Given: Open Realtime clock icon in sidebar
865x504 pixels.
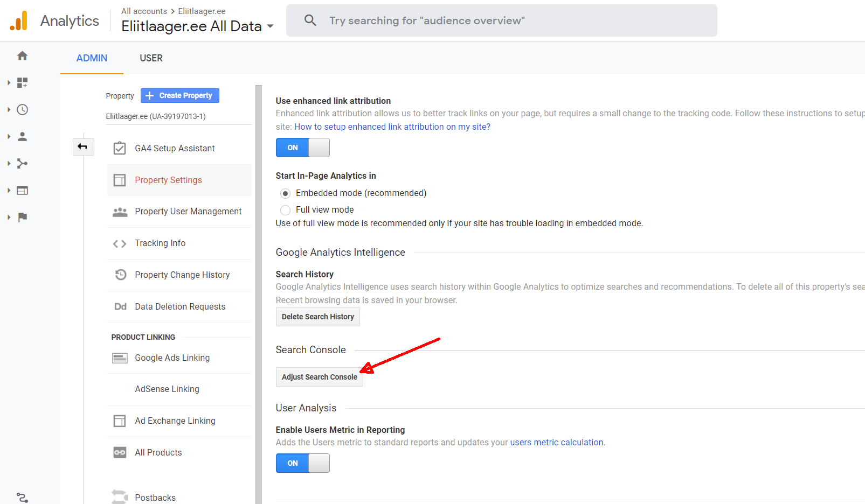Looking at the screenshot, I should [22, 110].
